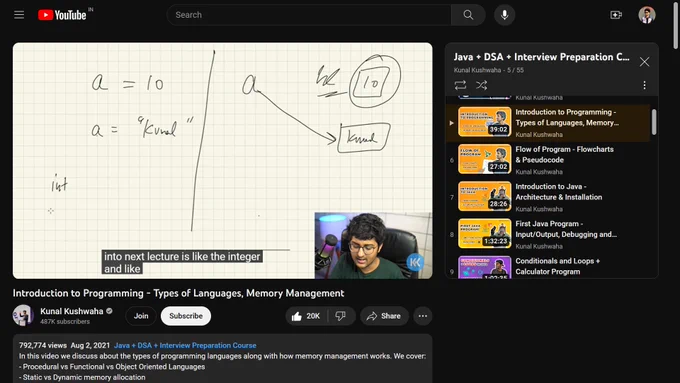Play Flow of Program video thumbnail
Viewport: 680px width, 383px height.
point(484,159)
